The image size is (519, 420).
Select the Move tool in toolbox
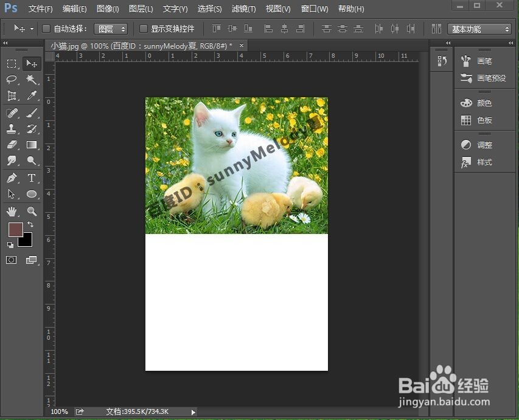[32, 63]
